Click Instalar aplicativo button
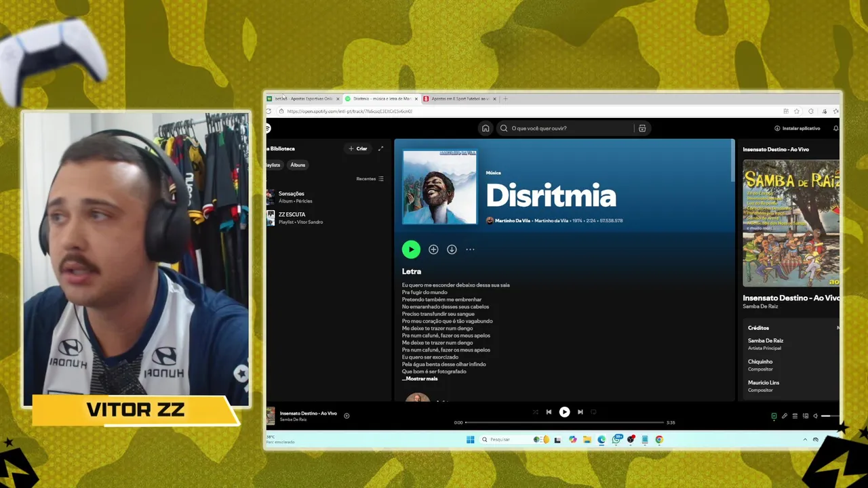868x488 pixels. click(797, 128)
